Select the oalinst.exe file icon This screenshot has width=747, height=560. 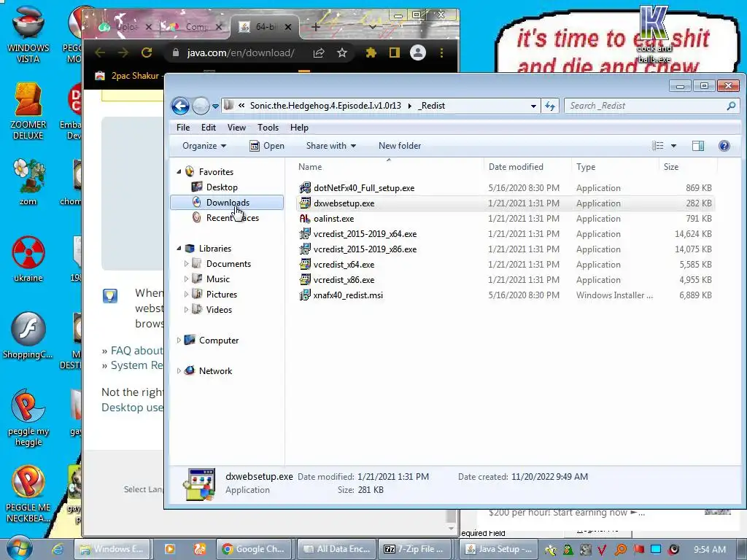click(x=305, y=219)
